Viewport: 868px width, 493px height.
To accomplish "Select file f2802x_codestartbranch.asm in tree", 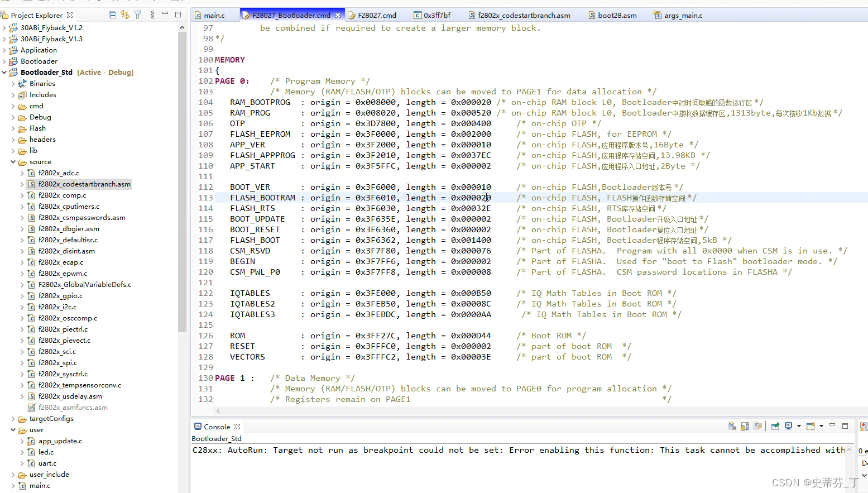I will click(x=84, y=184).
